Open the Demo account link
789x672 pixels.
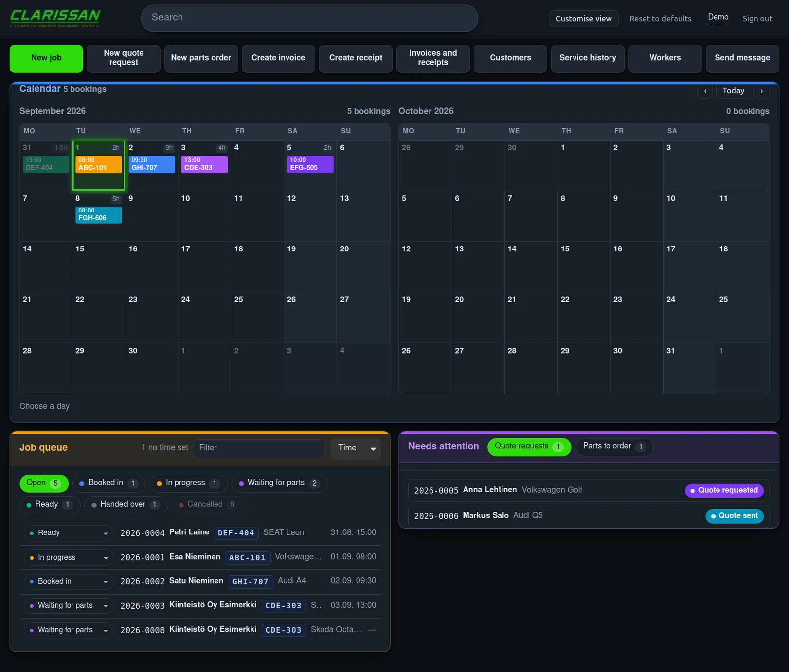[718, 17]
